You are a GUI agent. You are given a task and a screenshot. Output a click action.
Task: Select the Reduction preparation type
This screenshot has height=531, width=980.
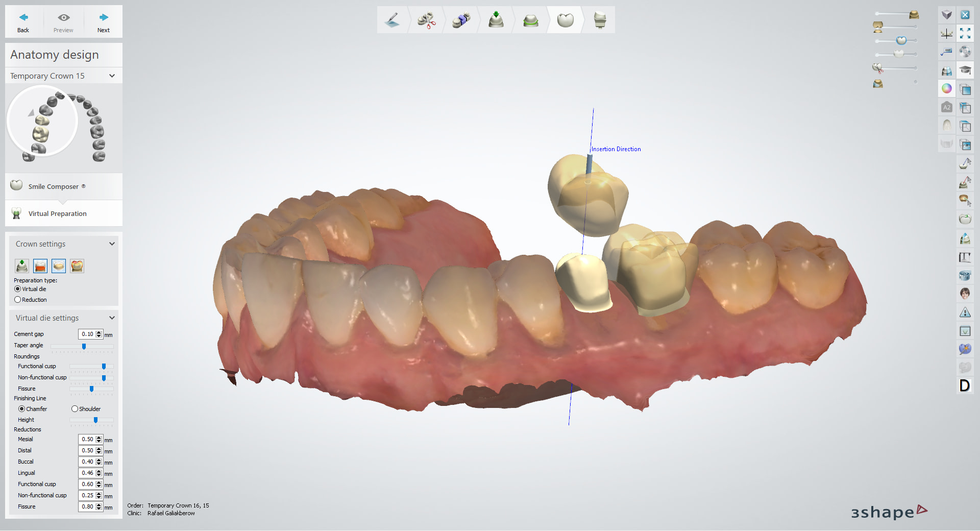(18, 300)
